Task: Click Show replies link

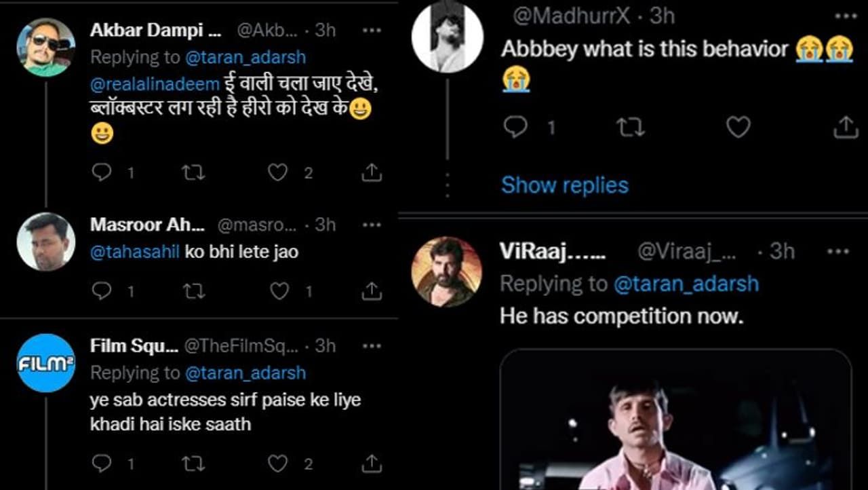Action: tap(564, 185)
